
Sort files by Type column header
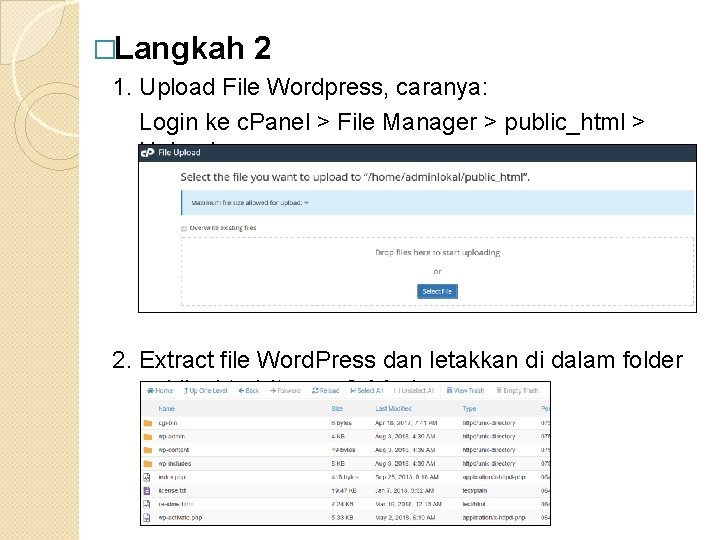coord(469,409)
